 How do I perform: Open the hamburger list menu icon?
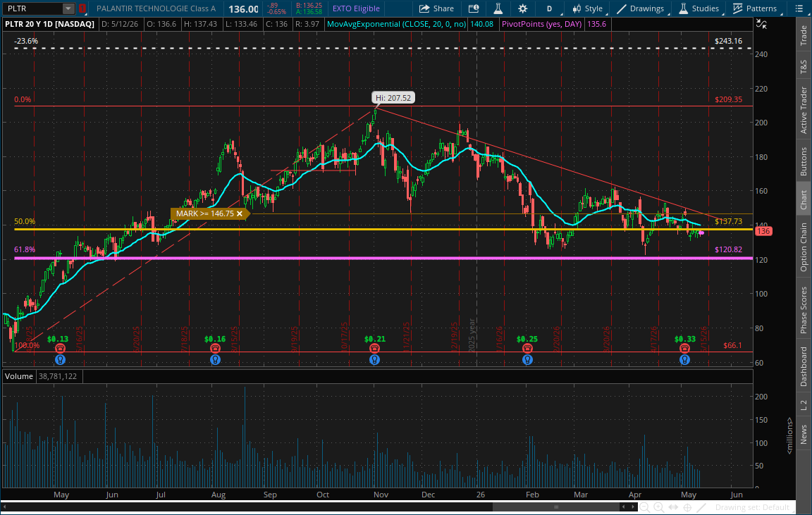pyautogui.click(x=799, y=8)
